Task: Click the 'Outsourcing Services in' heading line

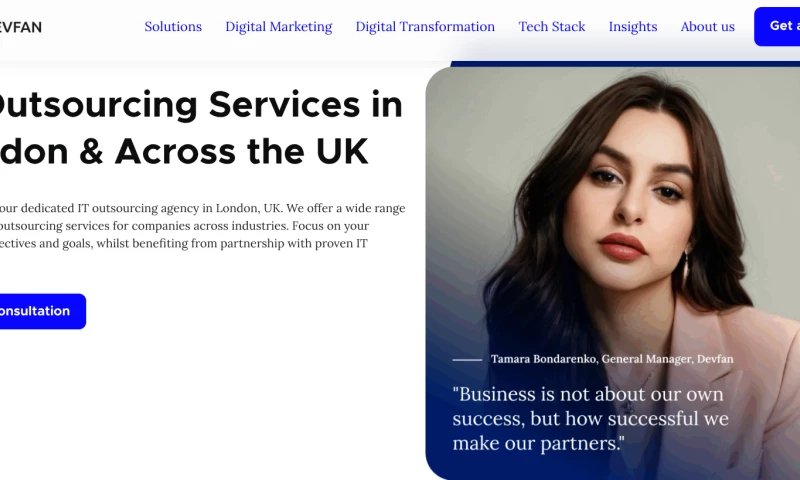Action: (x=201, y=105)
